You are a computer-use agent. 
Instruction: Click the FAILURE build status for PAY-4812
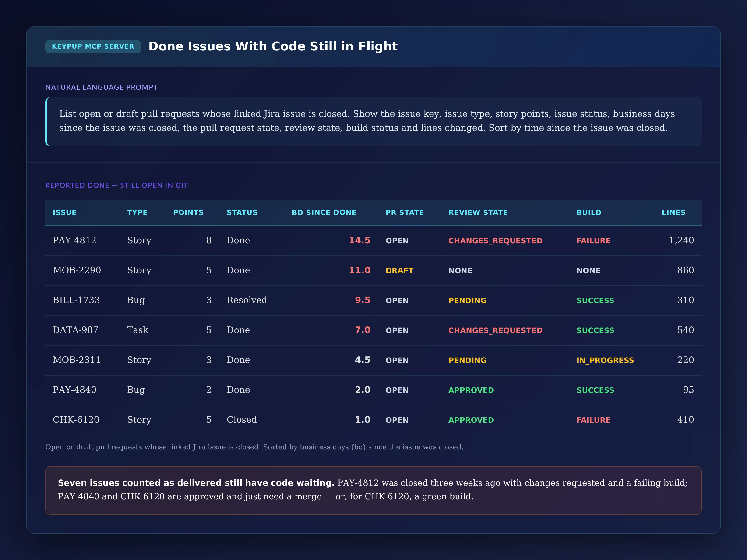point(593,241)
